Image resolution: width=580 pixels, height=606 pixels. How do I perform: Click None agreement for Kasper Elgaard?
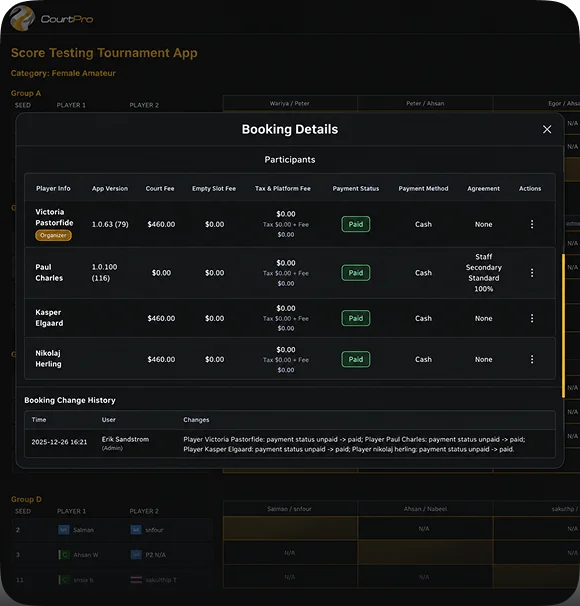483,318
